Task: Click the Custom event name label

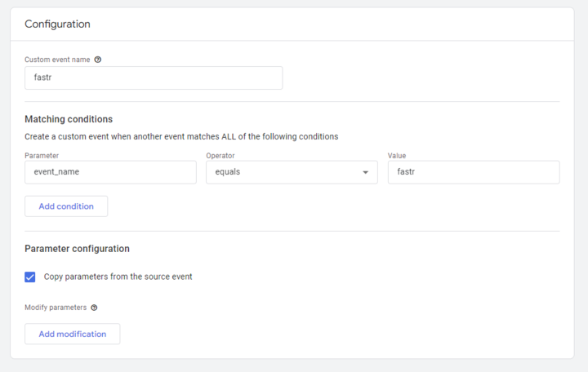Action: (57, 60)
